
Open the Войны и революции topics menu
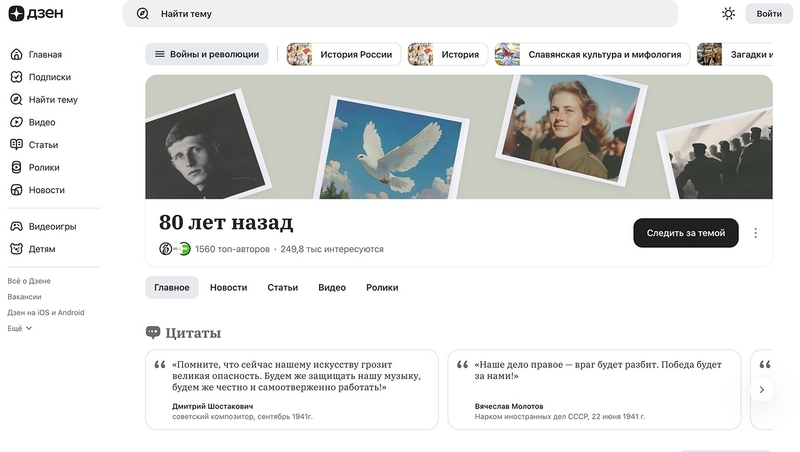tap(207, 54)
